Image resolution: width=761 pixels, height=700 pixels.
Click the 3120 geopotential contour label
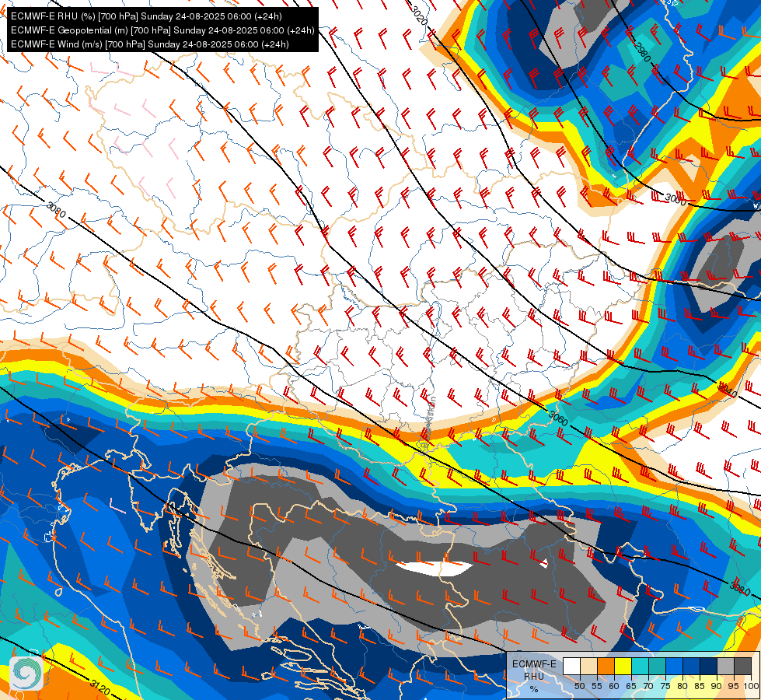click(99, 688)
